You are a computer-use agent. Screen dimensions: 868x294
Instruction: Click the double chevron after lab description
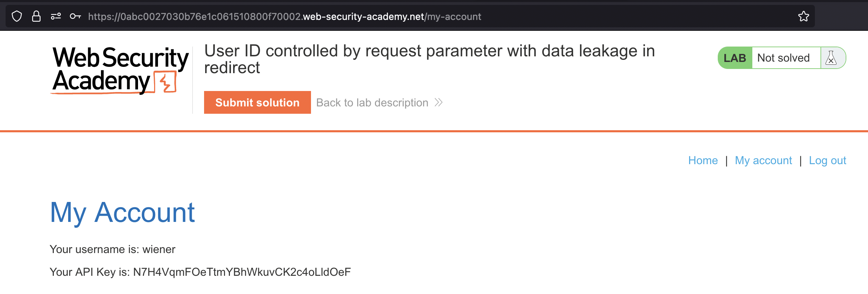pos(439,103)
